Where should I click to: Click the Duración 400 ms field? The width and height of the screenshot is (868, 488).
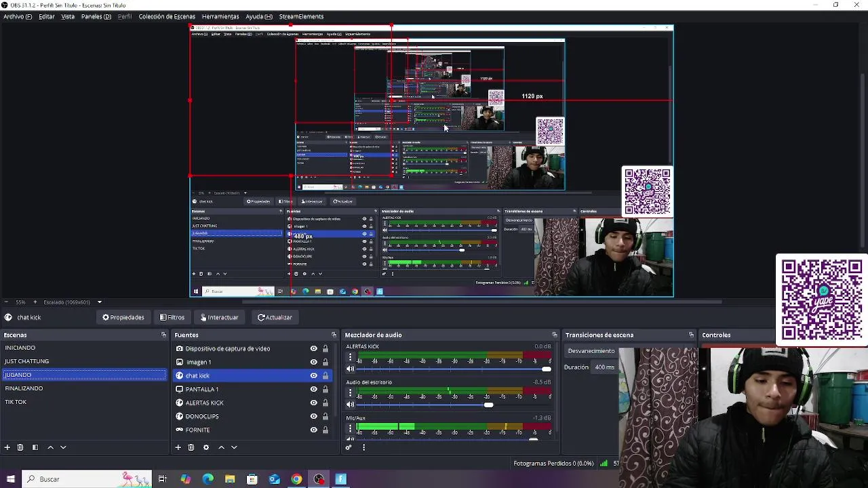pyautogui.click(x=604, y=367)
